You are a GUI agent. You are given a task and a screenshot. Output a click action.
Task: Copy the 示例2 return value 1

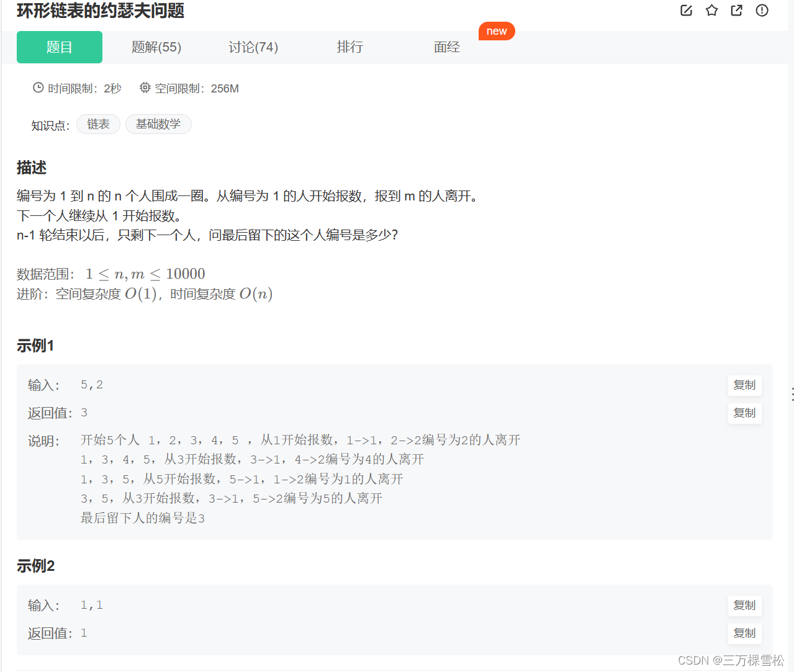(x=744, y=634)
